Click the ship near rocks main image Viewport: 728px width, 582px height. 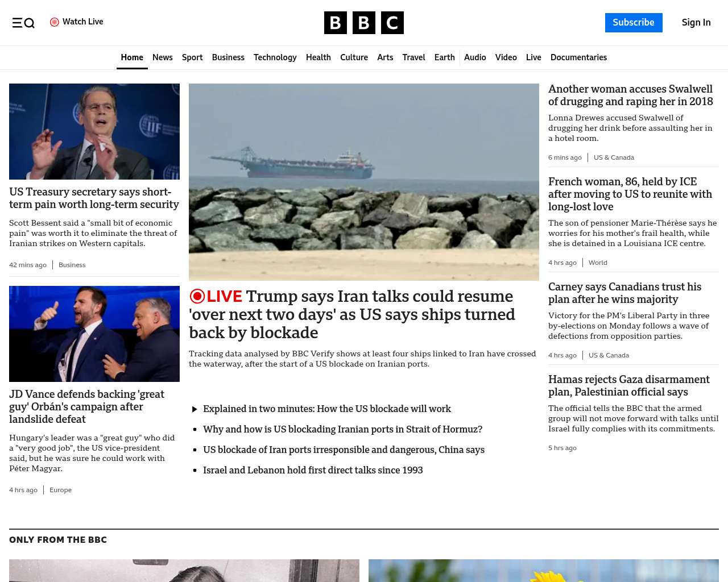tap(363, 182)
